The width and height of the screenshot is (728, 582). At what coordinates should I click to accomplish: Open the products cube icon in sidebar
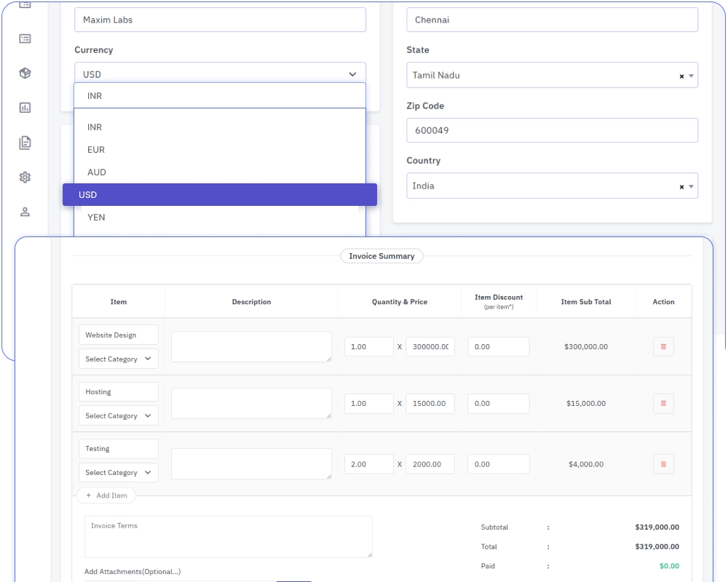(25, 73)
